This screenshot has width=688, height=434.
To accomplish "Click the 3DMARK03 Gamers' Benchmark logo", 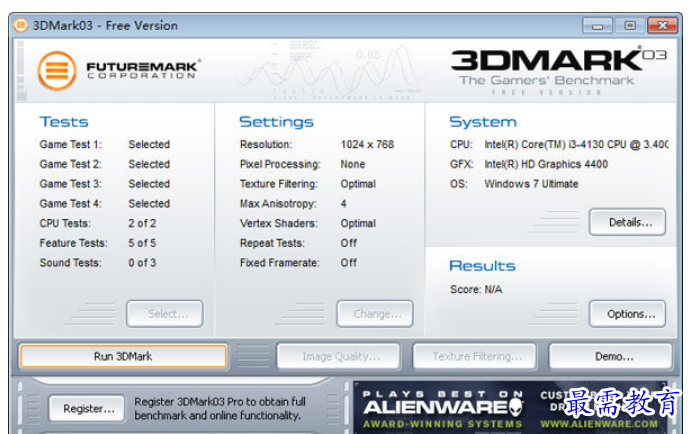I will (x=558, y=70).
